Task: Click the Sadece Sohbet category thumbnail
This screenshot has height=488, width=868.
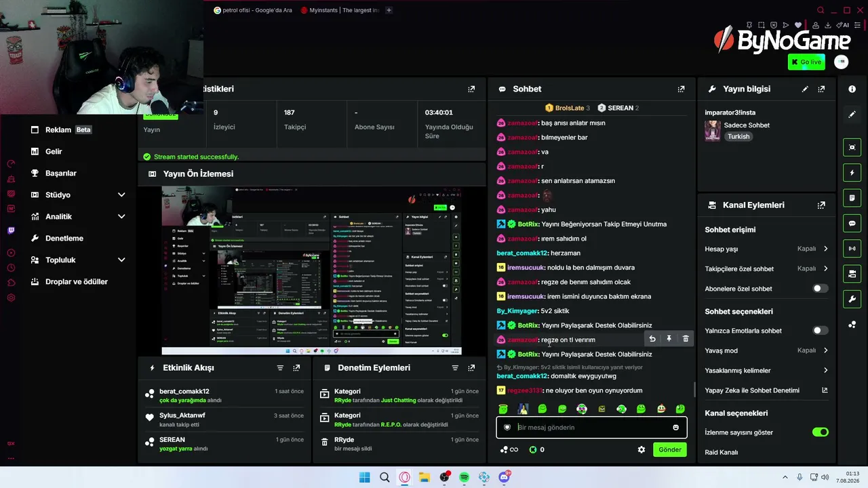Action: click(712, 130)
